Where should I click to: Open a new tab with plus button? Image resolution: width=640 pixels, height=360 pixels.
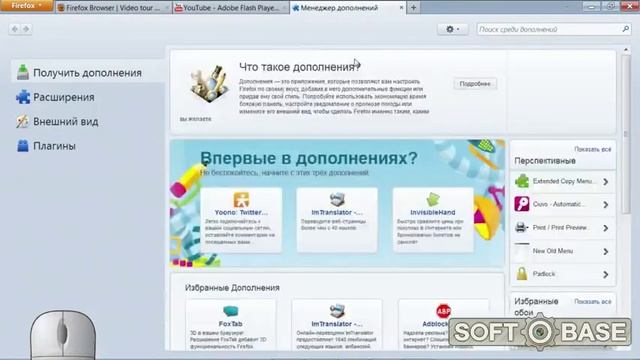413,7
